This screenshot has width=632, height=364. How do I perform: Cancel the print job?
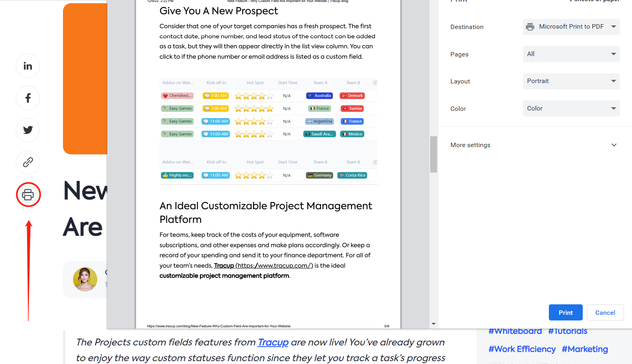(x=605, y=312)
